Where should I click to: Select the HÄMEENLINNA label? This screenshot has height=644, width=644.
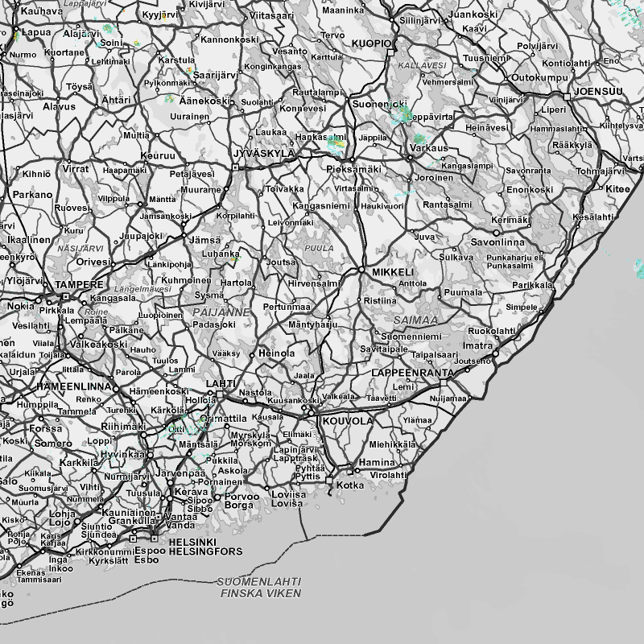pyautogui.click(x=74, y=386)
